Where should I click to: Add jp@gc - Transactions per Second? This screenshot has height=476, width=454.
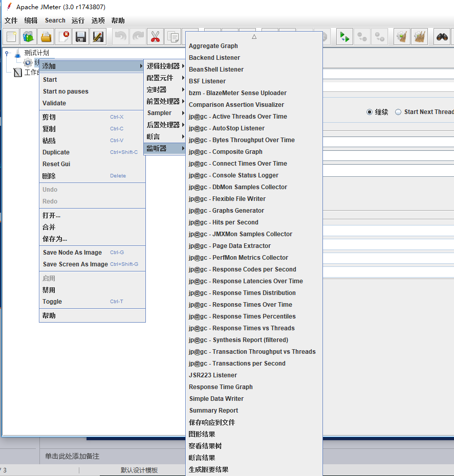point(254,364)
